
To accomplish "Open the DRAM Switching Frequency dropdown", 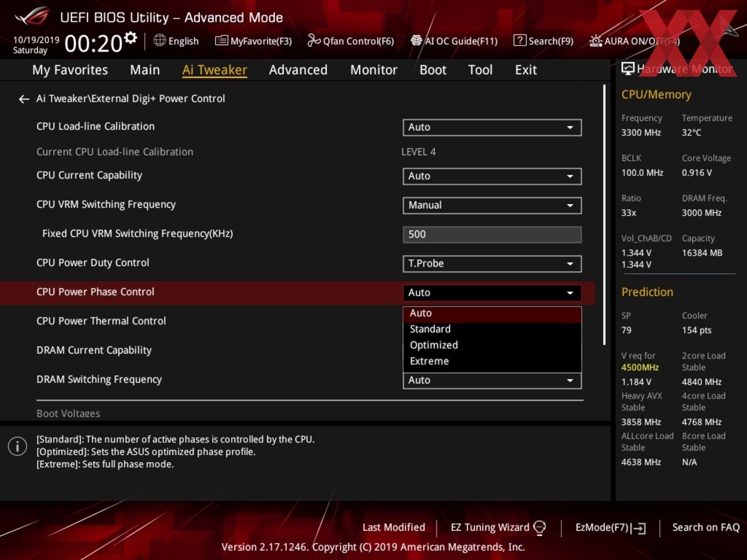I will [x=492, y=380].
